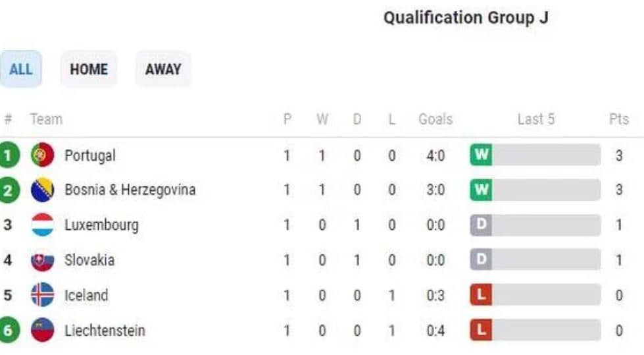Click the Pts column header
This screenshot has height=355, width=644.
[x=619, y=119]
